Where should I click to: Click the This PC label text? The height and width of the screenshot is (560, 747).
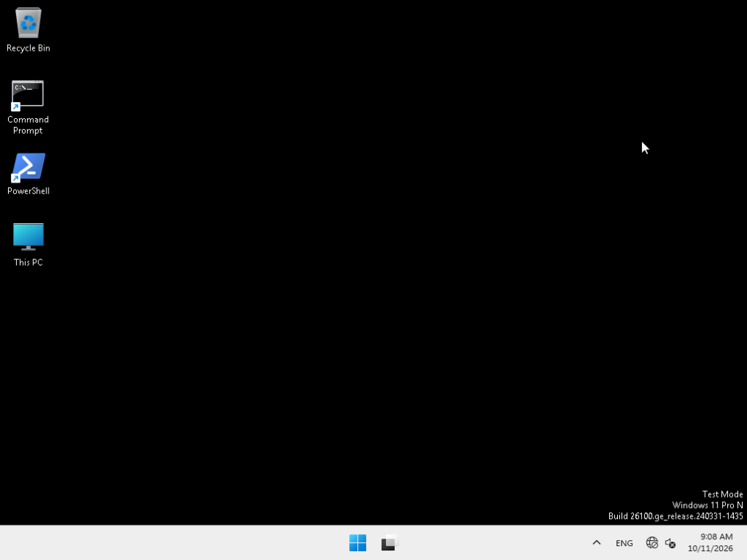click(28, 262)
